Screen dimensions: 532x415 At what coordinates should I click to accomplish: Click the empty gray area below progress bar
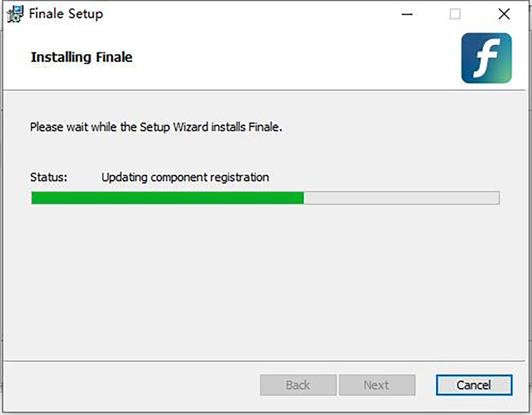click(266, 284)
